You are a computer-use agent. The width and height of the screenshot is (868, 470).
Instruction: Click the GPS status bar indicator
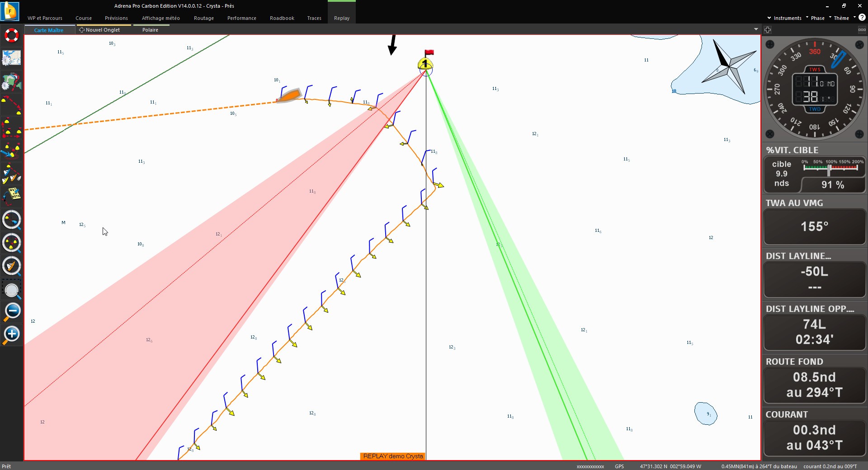coord(619,466)
